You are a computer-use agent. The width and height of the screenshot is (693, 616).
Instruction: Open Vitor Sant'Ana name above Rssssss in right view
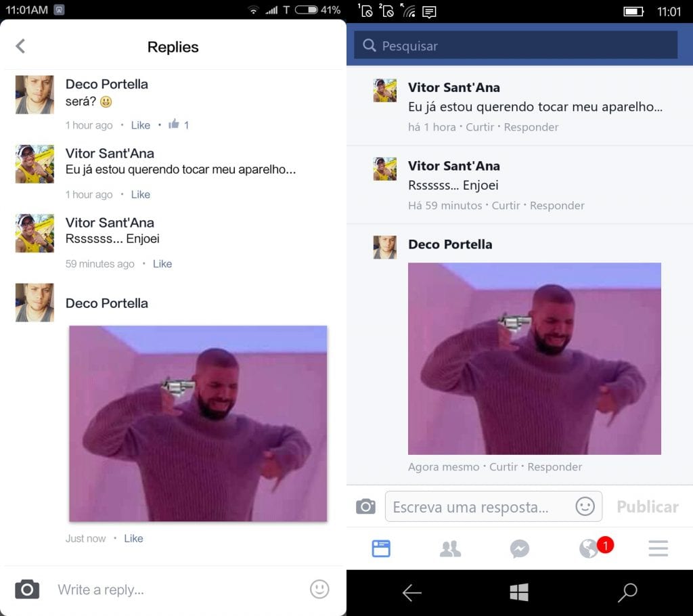coord(454,166)
